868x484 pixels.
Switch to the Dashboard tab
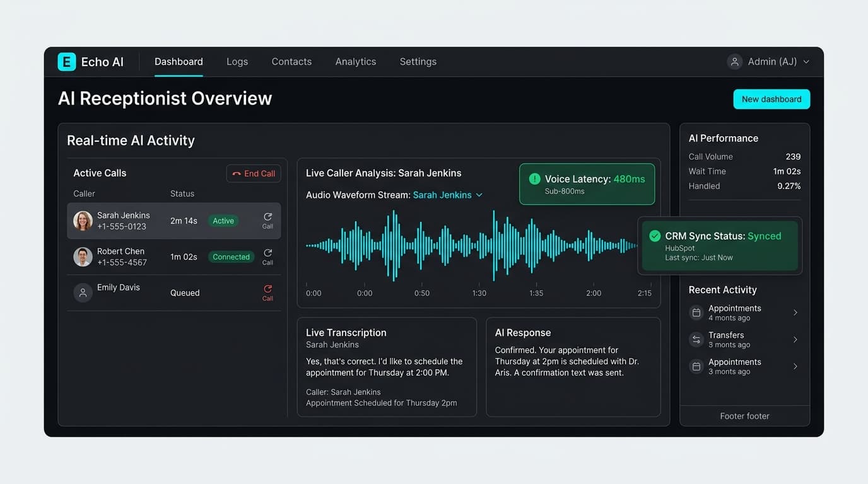179,62
